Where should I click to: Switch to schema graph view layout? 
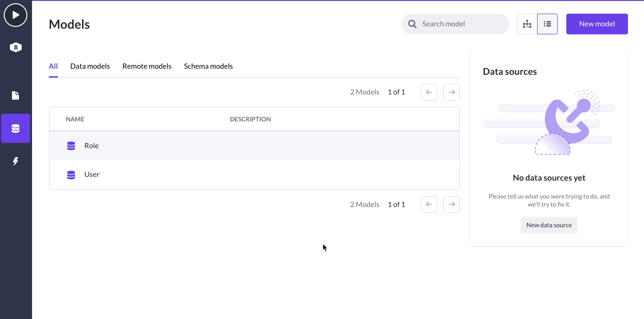click(x=527, y=24)
